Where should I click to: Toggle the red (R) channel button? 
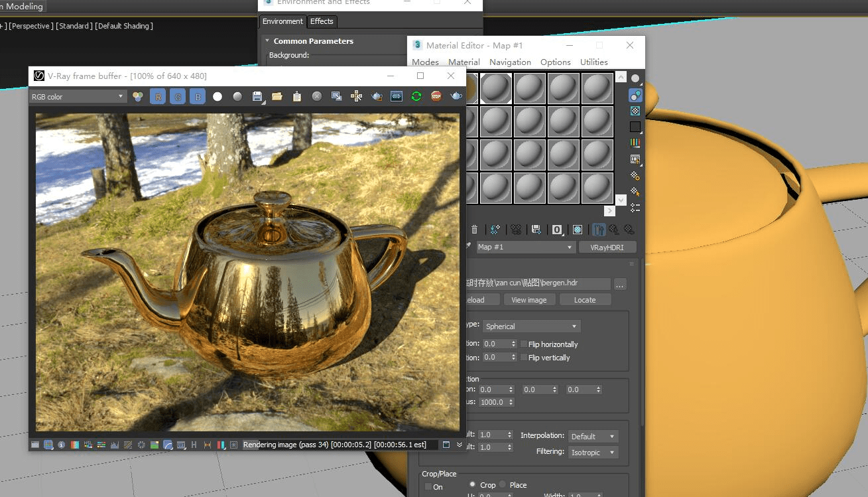[x=158, y=96]
